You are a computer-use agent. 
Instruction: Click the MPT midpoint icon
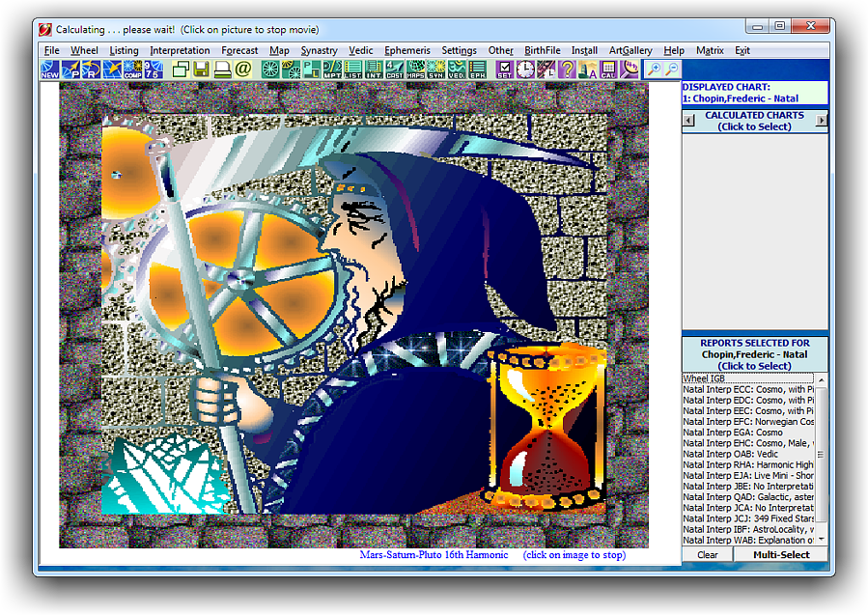(x=332, y=70)
